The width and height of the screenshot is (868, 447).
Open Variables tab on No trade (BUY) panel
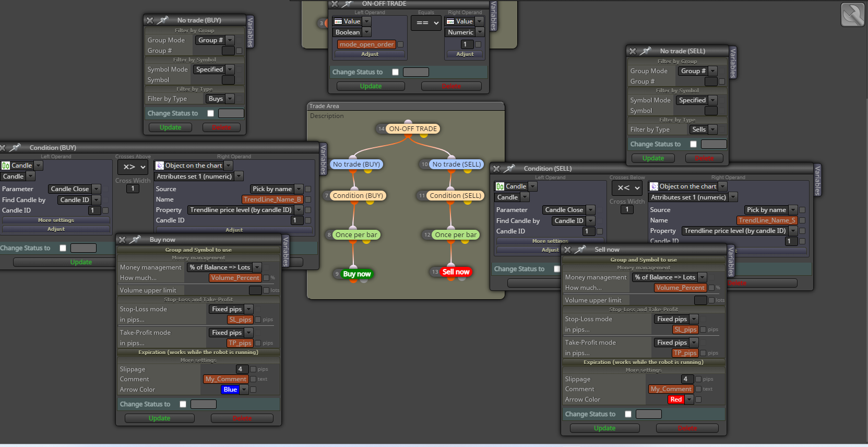tap(250, 32)
